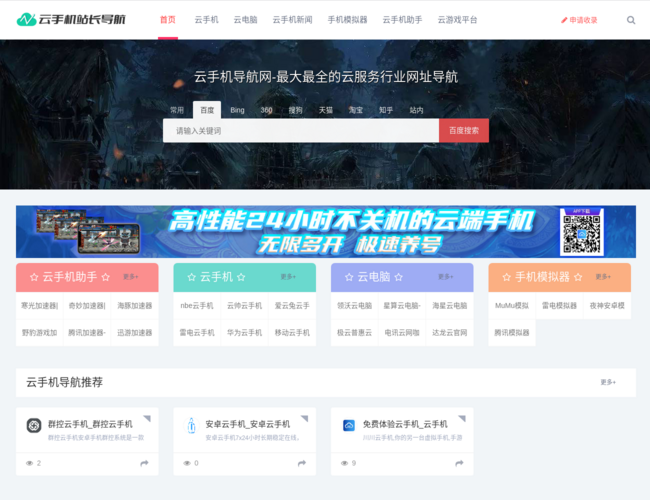Open the MuMu模拟 link
This screenshot has height=500, width=650.
tap(512, 306)
